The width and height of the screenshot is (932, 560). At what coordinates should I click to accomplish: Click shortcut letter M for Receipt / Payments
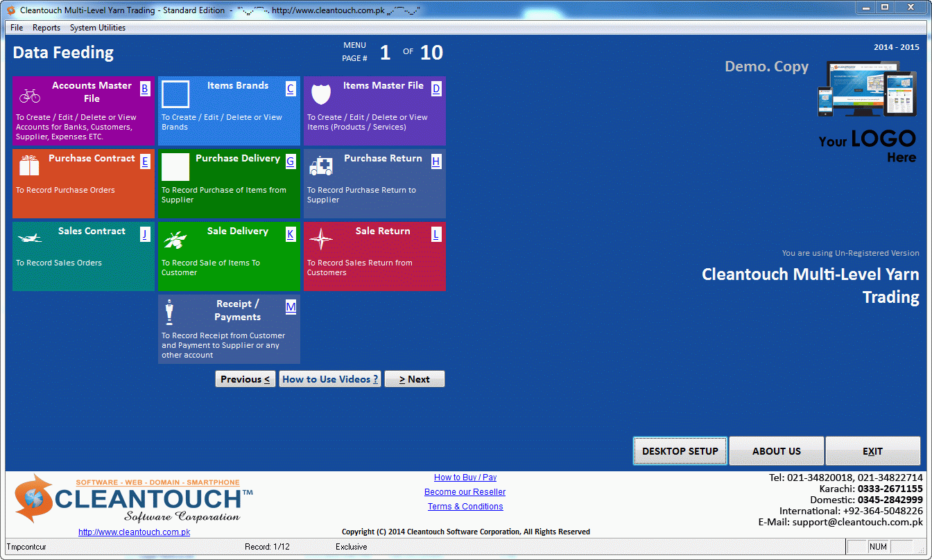pyautogui.click(x=290, y=307)
